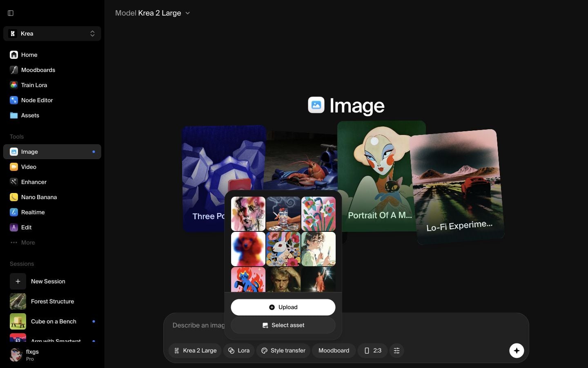Expand the Model Krea 2 Large dropdown
The height and width of the screenshot is (368, 588).
(x=153, y=13)
